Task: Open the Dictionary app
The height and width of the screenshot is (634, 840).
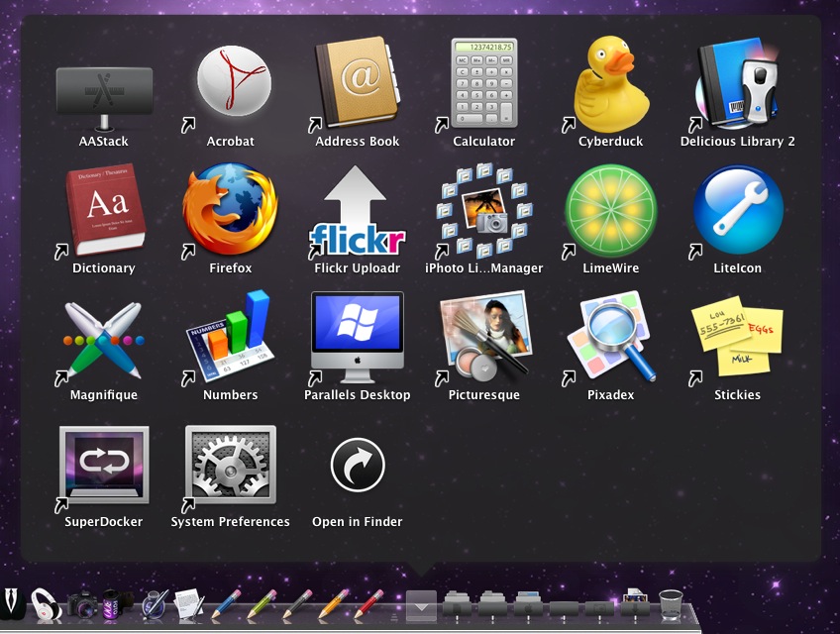Action: coord(105,210)
